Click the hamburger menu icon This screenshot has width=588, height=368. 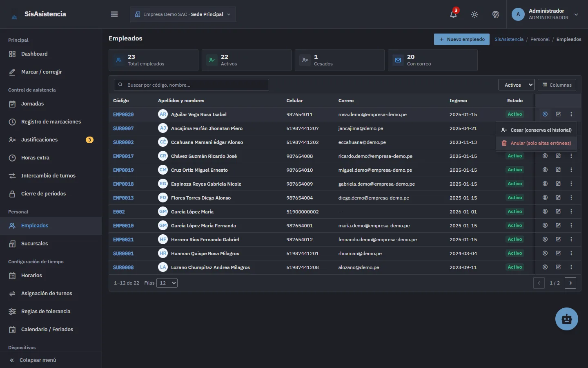pyautogui.click(x=114, y=14)
